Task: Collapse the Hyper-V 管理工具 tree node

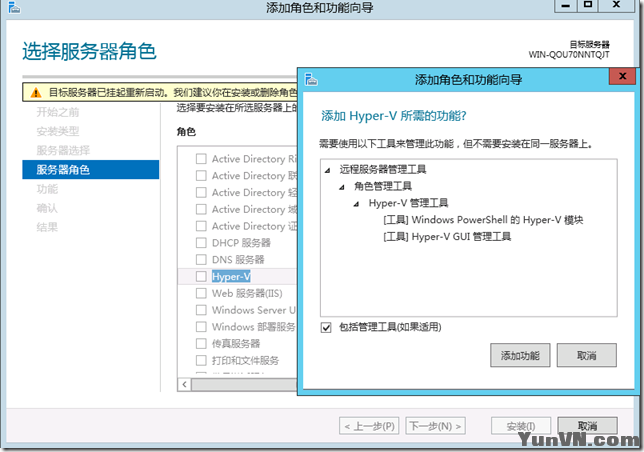Action: [356, 204]
